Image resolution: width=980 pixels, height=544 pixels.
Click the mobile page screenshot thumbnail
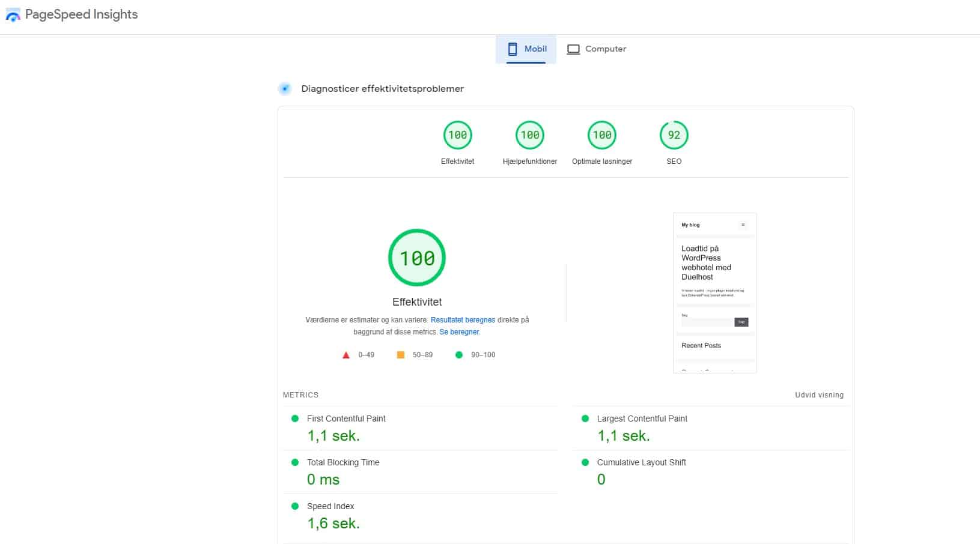pyautogui.click(x=715, y=293)
